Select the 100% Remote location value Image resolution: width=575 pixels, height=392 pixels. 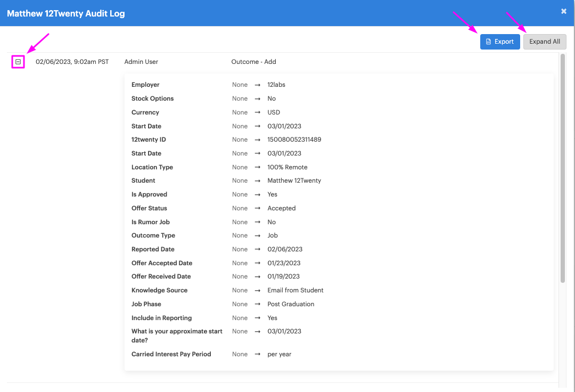coord(287,167)
